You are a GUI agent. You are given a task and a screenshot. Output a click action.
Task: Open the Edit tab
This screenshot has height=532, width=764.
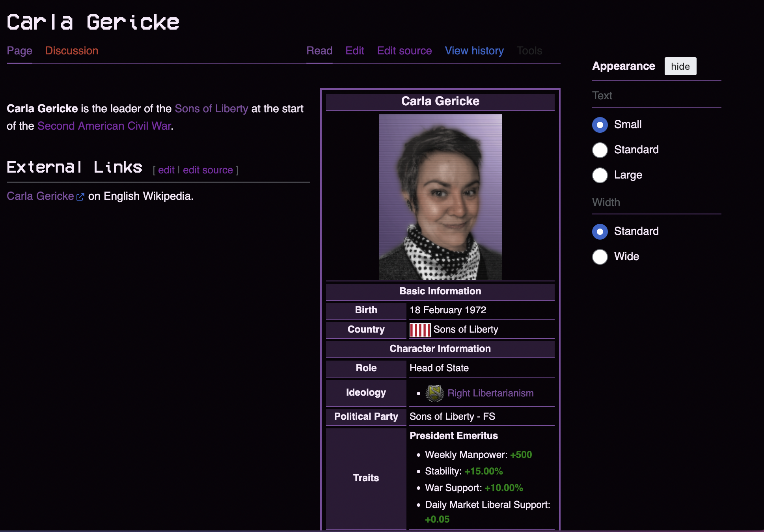[354, 51]
